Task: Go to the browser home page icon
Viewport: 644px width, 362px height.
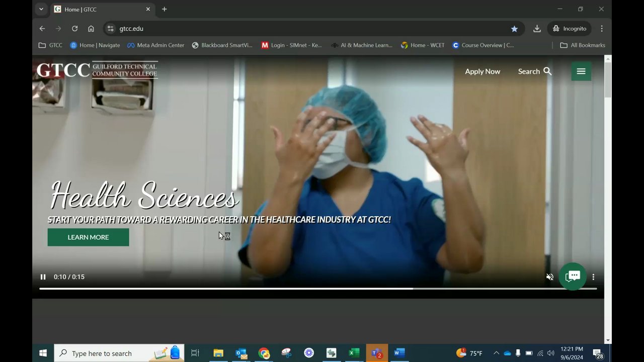Action: [91, 29]
